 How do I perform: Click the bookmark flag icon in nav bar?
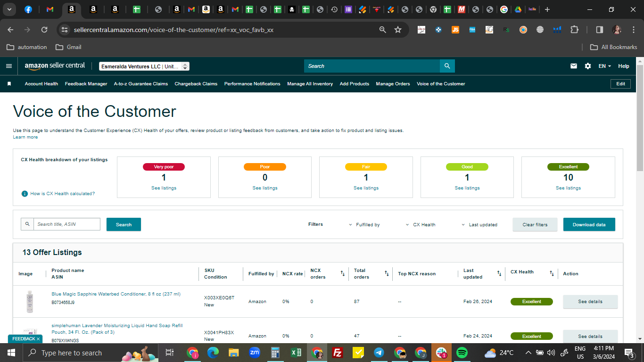[9, 84]
